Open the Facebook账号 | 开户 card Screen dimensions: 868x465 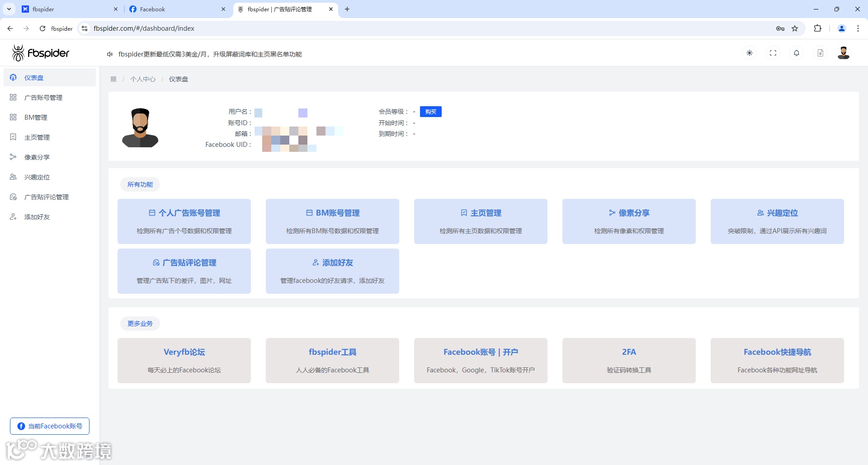tap(481, 361)
